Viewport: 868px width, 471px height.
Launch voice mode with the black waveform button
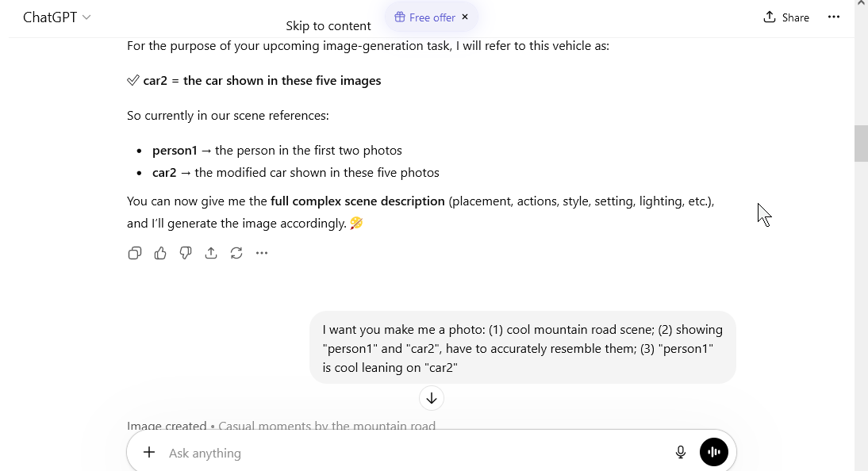coord(713,452)
